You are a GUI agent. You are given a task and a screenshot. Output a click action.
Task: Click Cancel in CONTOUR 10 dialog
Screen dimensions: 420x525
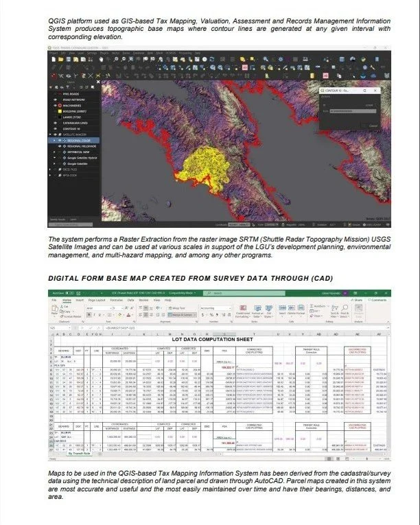coord(373,126)
